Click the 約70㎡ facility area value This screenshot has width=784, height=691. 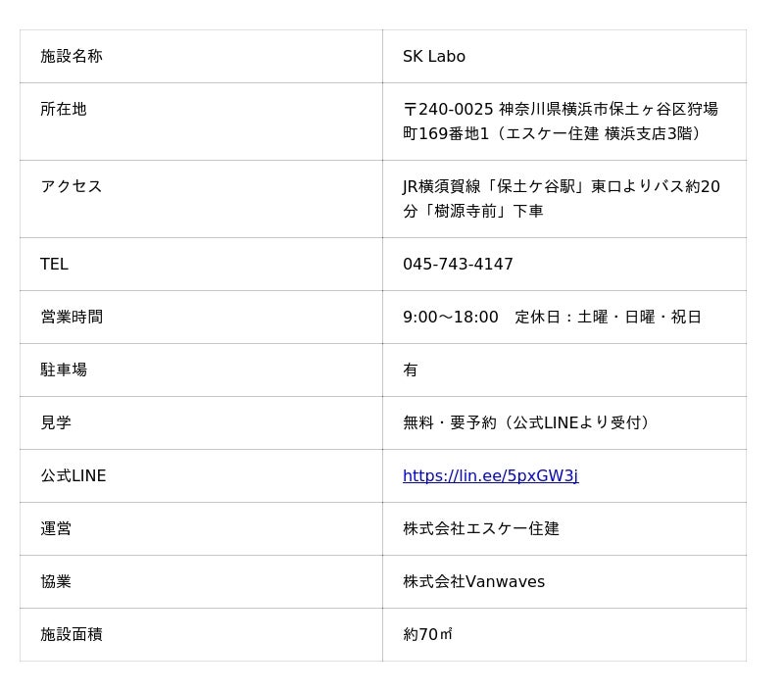click(428, 635)
